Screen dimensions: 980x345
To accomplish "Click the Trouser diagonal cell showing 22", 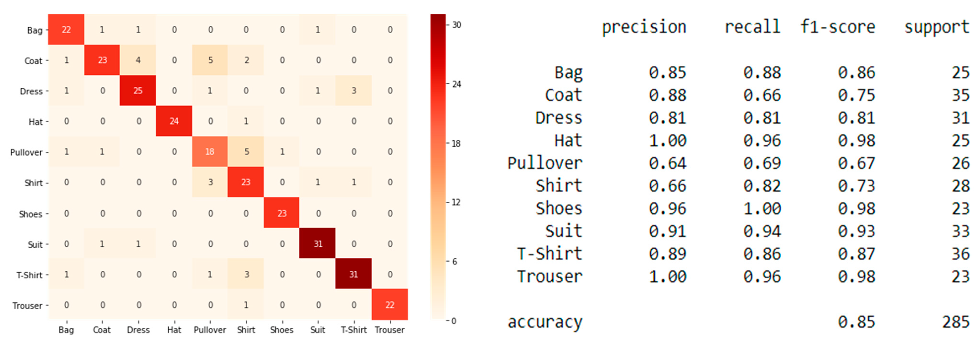I will [389, 305].
